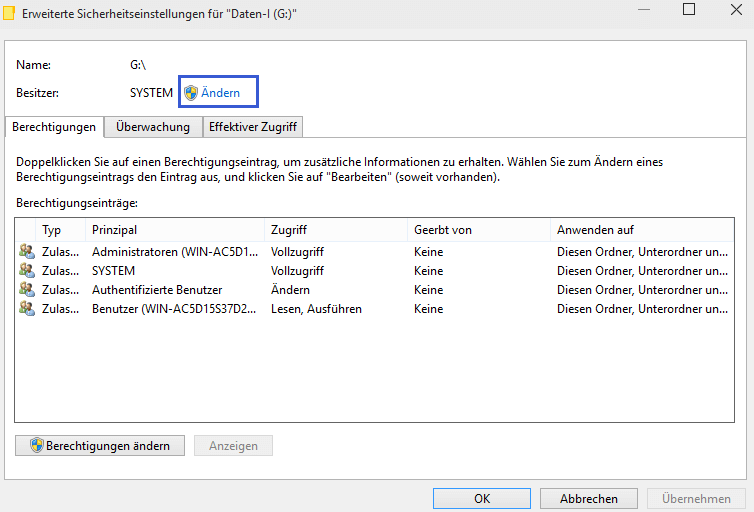Open the Effektiver Zugriff tab
This screenshot has height=512, width=754.
click(x=252, y=127)
